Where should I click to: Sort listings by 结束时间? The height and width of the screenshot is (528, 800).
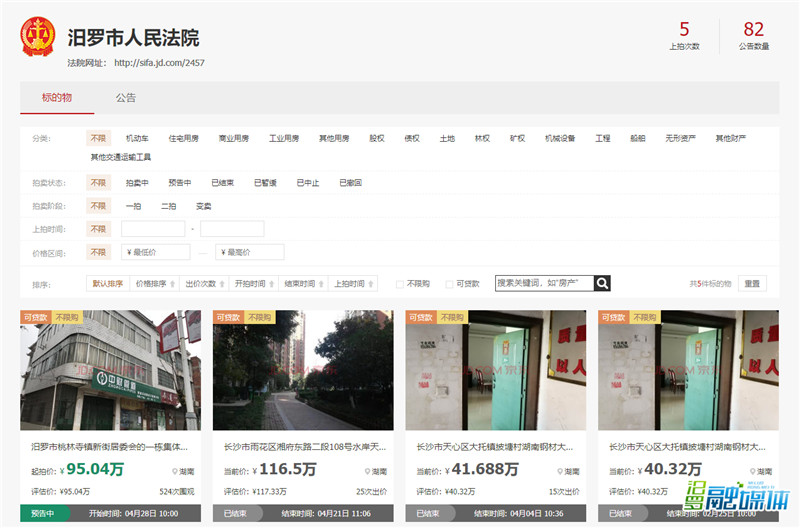coord(303,284)
